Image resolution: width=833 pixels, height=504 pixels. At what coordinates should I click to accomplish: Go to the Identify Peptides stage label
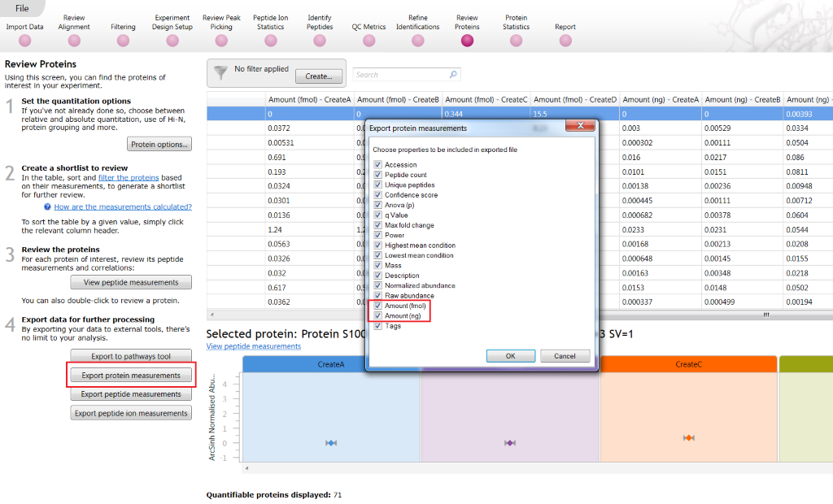pos(320,22)
